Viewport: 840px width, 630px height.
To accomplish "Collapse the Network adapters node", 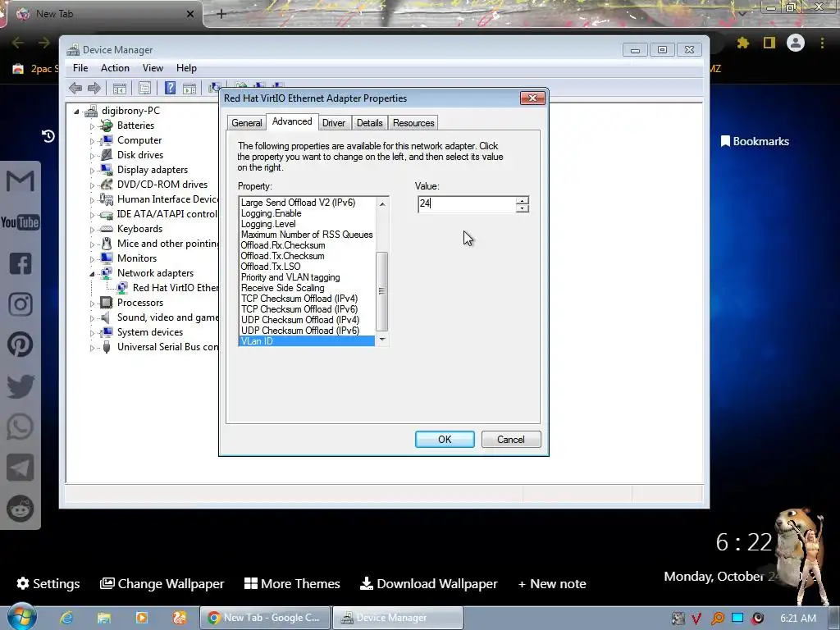I will pos(92,274).
